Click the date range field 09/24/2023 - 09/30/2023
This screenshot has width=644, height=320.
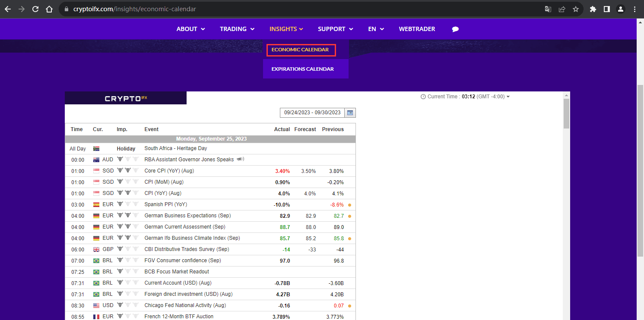click(x=312, y=113)
